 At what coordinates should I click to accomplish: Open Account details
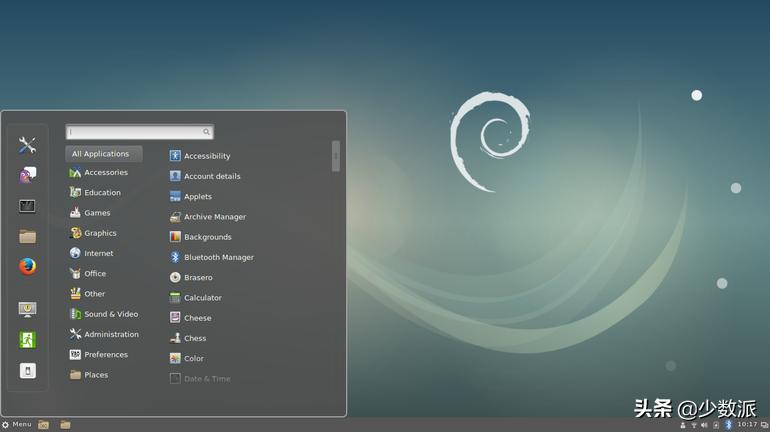pyautogui.click(x=205, y=176)
